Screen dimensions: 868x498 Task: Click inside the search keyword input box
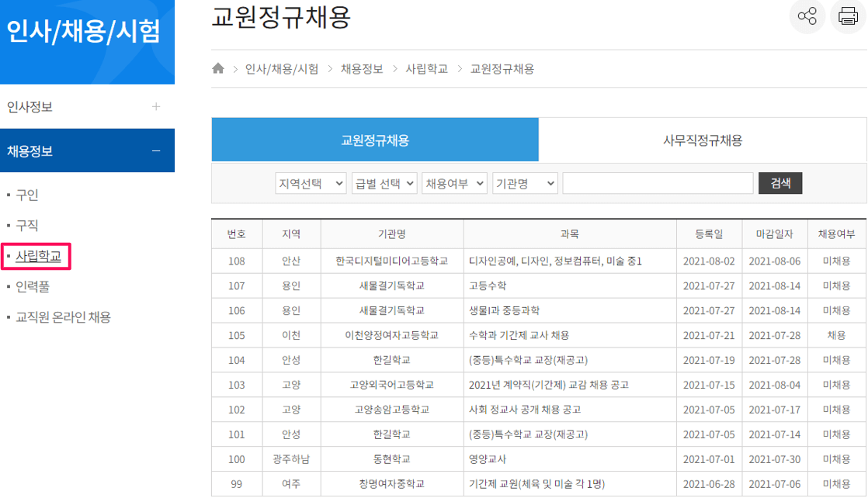pyautogui.click(x=657, y=183)
